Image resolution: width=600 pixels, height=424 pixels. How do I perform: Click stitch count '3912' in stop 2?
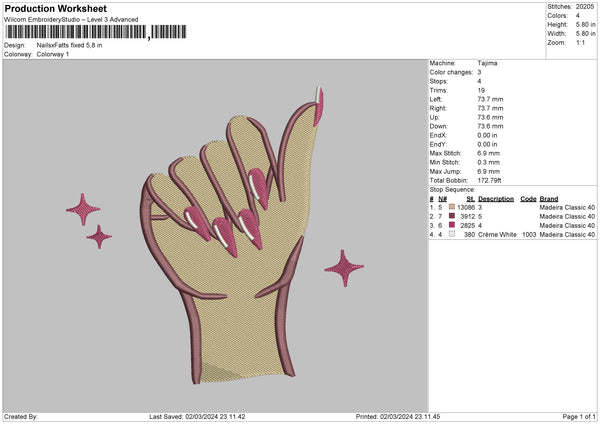[468, 217]
